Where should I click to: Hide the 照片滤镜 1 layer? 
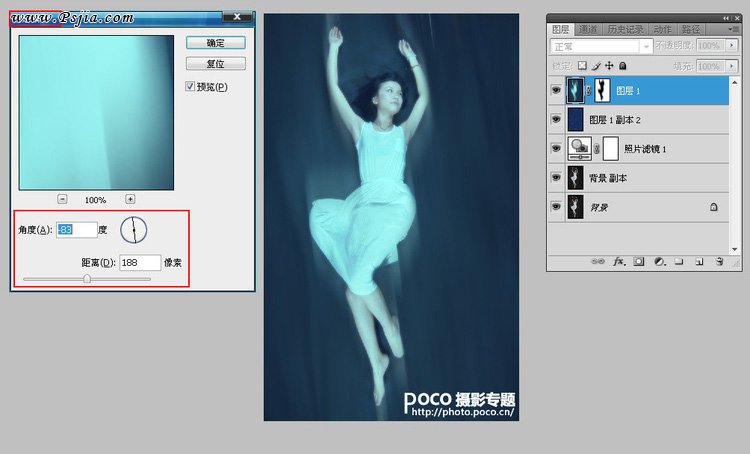coord(556,148)
